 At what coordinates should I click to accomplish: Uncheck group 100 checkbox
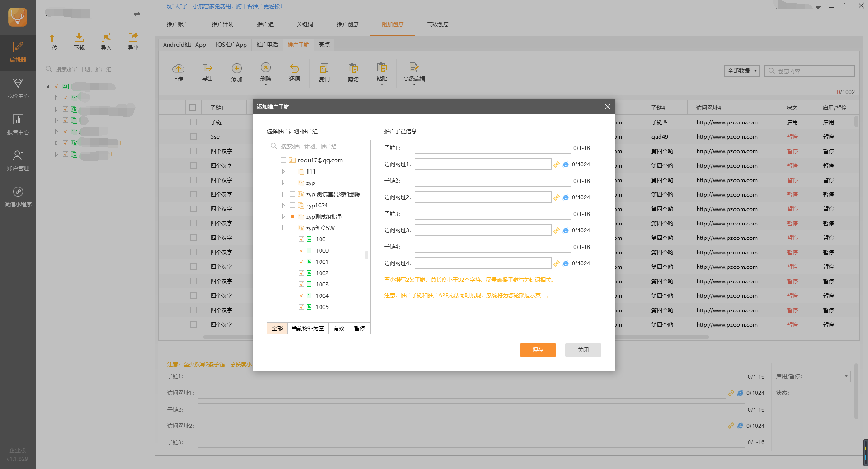pyautogui.click(x=302, y=239)
